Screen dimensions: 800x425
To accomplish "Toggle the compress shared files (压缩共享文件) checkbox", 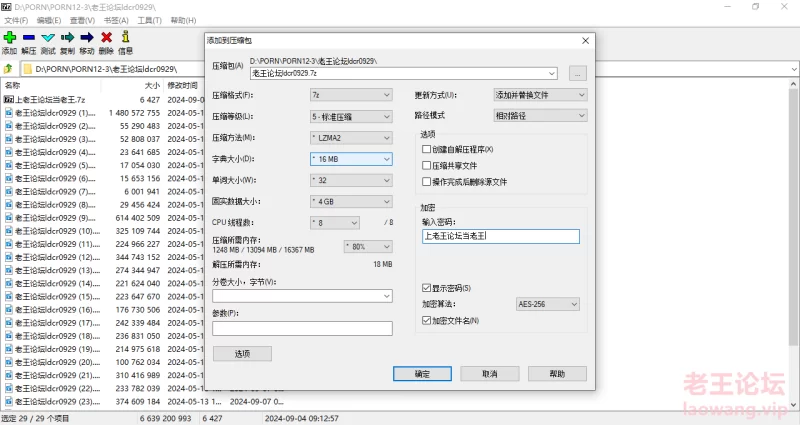I will [x=427, y=165].
